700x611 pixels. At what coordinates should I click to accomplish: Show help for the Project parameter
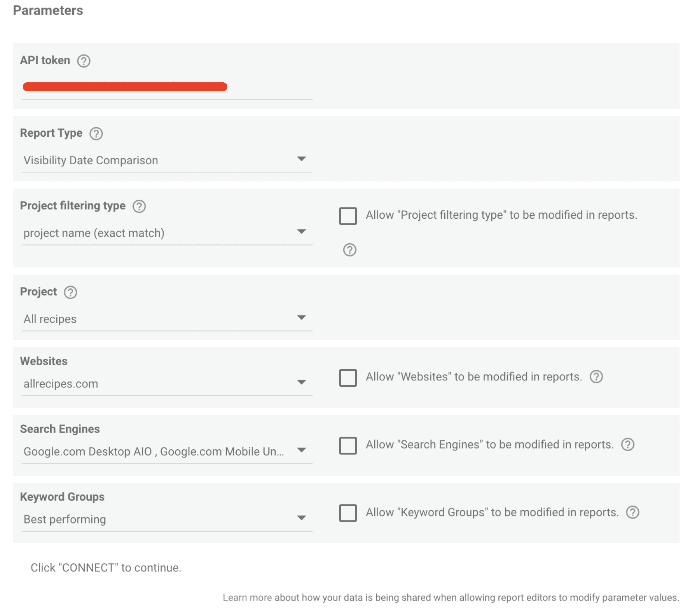(70, 292)
